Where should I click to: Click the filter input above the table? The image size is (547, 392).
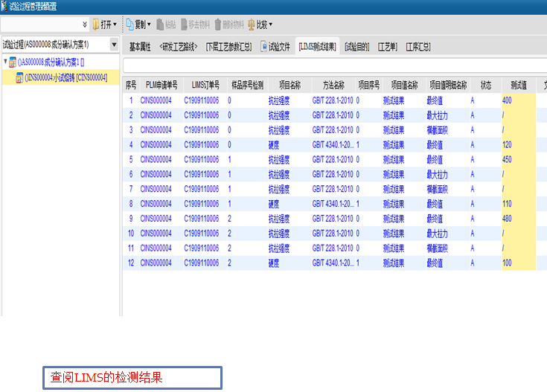[335, 65]
